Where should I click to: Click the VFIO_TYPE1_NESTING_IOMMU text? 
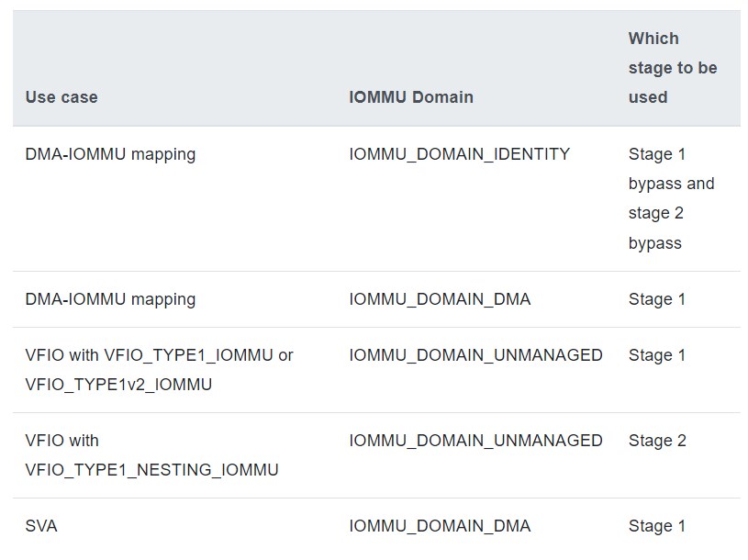point(151,470)
